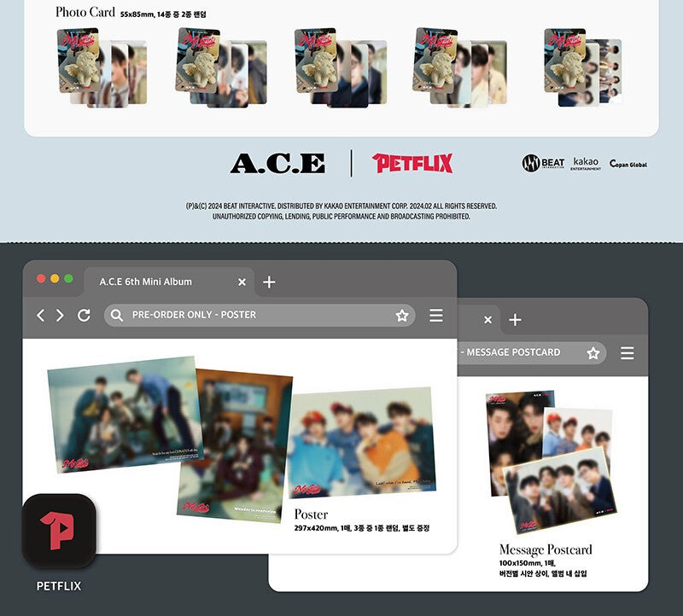Select the third photo card set

[341, 67]
